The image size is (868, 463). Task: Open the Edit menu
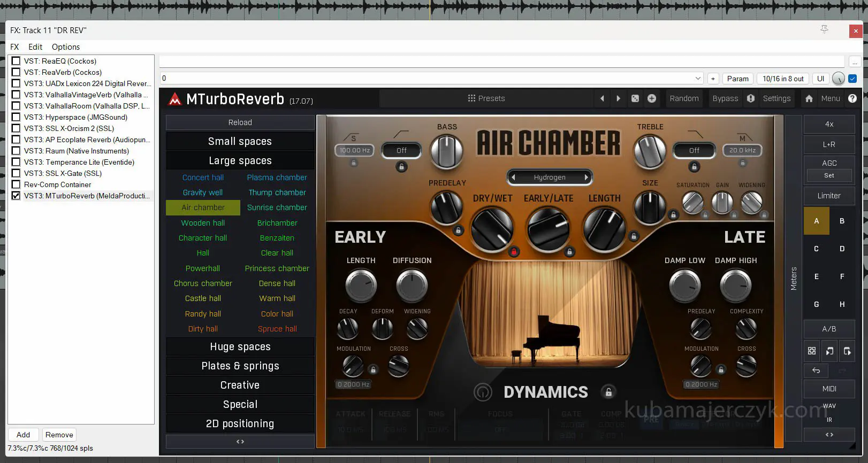(35, 47)
